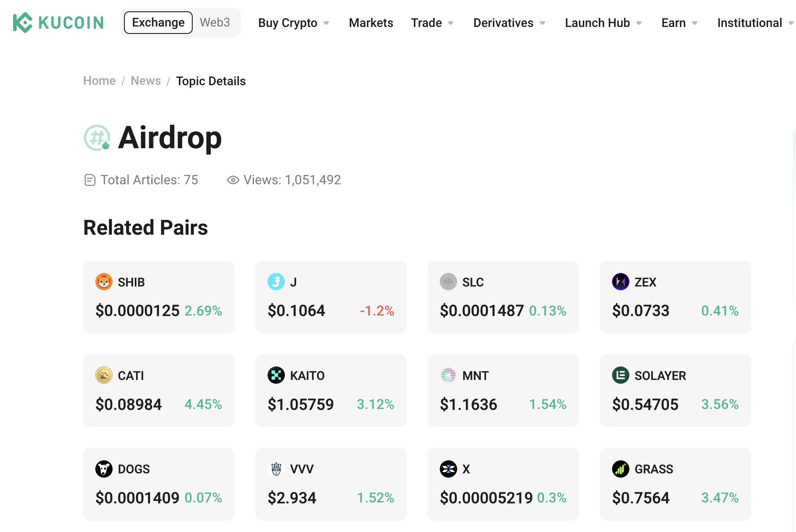Viewport: 796px width, 532px height.
Task: Click the KuCoin logo
Action: click(58, 23)
